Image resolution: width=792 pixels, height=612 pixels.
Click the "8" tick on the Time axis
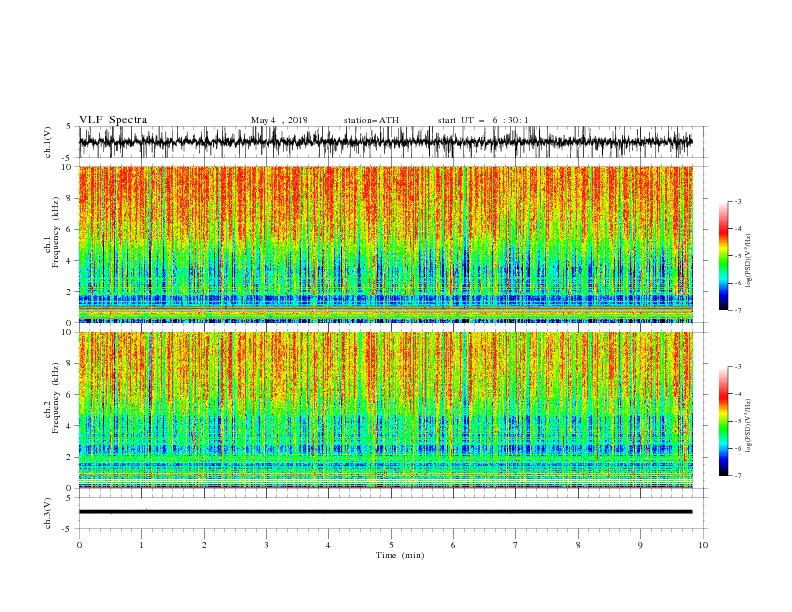[578, 545]
